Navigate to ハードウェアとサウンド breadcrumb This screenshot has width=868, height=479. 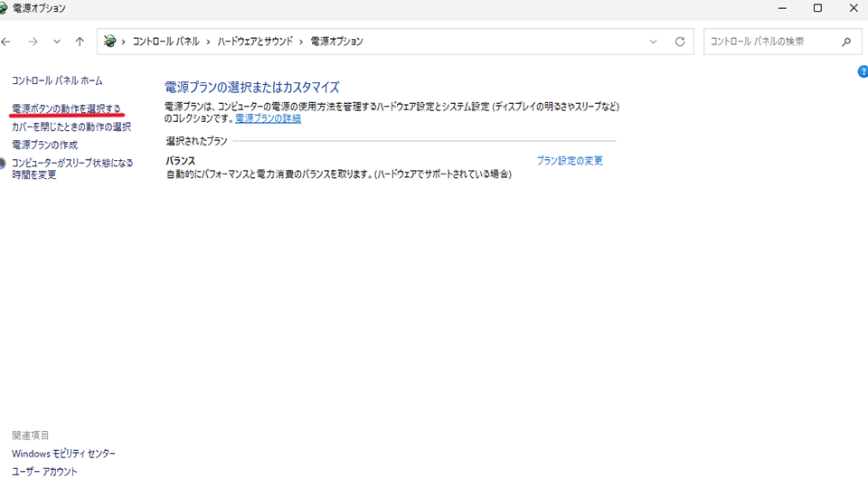254,42
